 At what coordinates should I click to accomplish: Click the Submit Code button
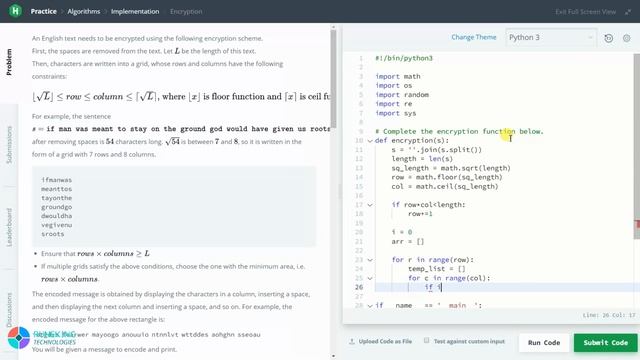click(x=605, y=342)
